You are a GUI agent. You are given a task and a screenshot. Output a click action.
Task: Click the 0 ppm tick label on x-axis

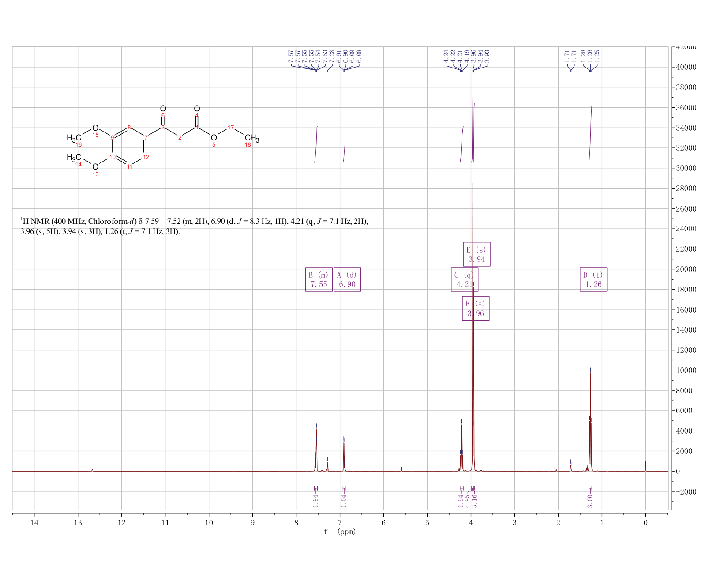pyautogui.click(x=645, y=523)
